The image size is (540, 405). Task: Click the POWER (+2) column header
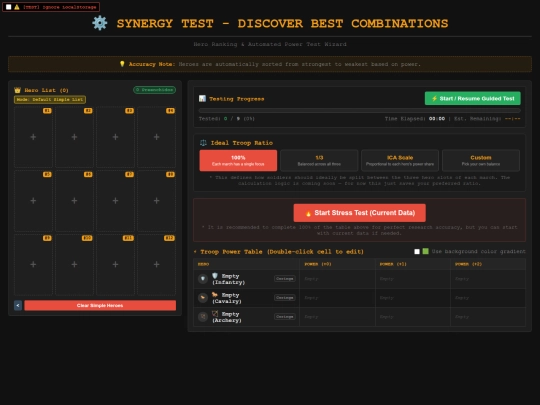(488, 264)
